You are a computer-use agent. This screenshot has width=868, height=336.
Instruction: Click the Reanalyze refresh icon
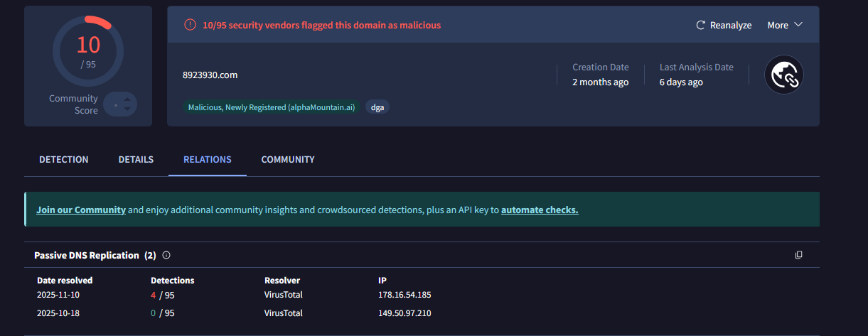(x=700, y=25)
